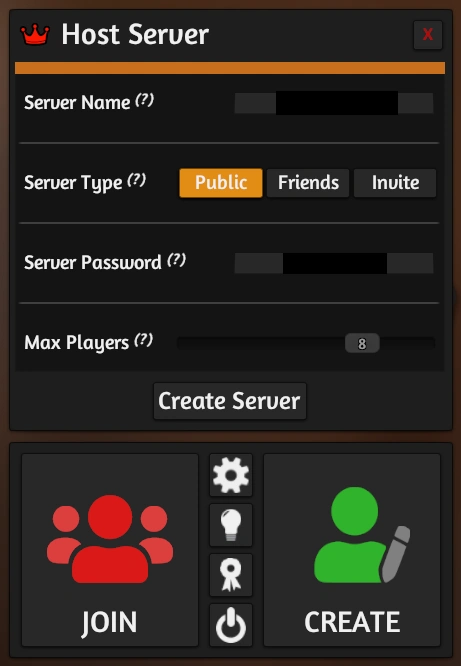This screenshot has height=666, width=461.
Task: Show help tooltip beside Server Type
Action: pyautogui.click(x=137, y=180)
